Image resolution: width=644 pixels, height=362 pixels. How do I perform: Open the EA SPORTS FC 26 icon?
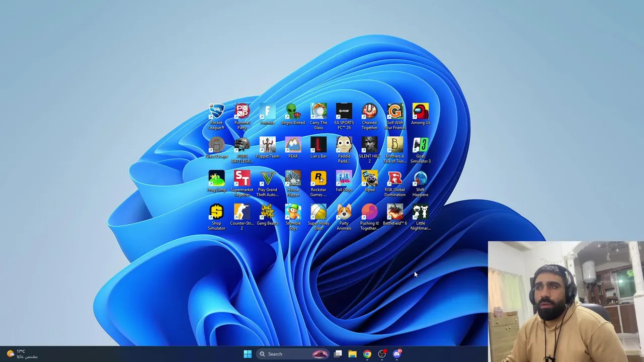point(344,116)
